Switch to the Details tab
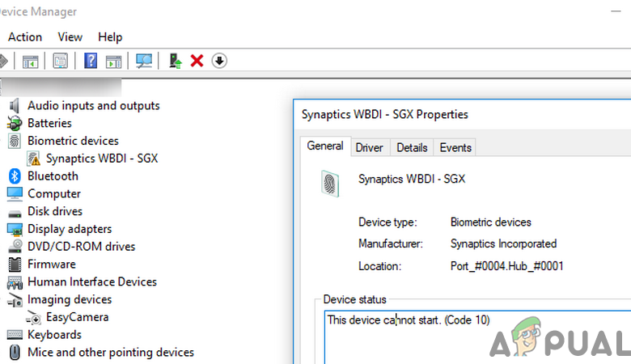This screenshot has height=364, width=631. (412, 147)
